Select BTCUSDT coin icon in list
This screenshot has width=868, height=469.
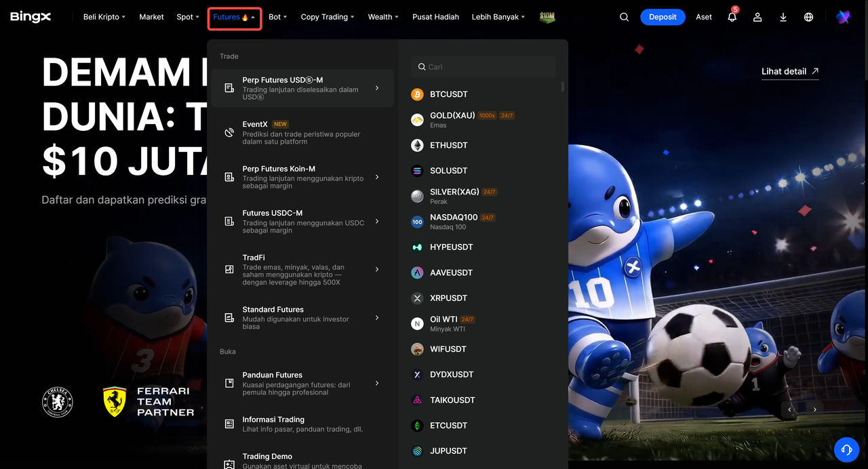coord(417,94)
